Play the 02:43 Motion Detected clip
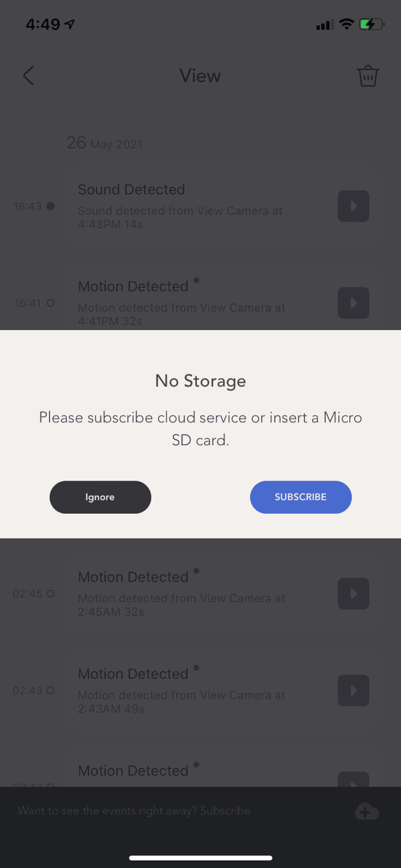401x868 pixels. tap(353, 690)
